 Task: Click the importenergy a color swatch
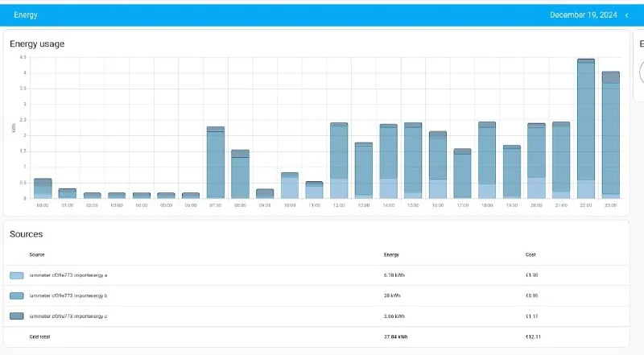pos(17,275)
